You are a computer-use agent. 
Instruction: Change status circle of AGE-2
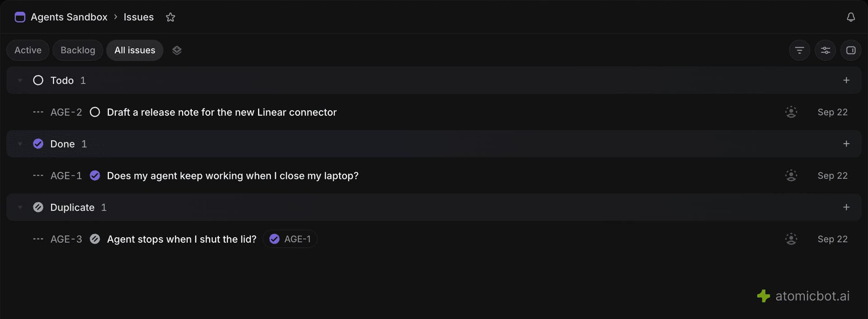point(95,112)
